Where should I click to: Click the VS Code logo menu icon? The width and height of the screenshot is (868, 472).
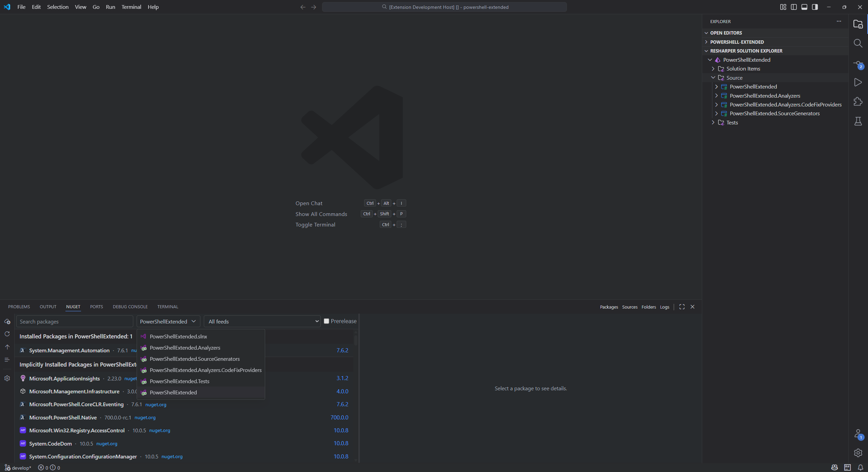click(x=7, y=7)
